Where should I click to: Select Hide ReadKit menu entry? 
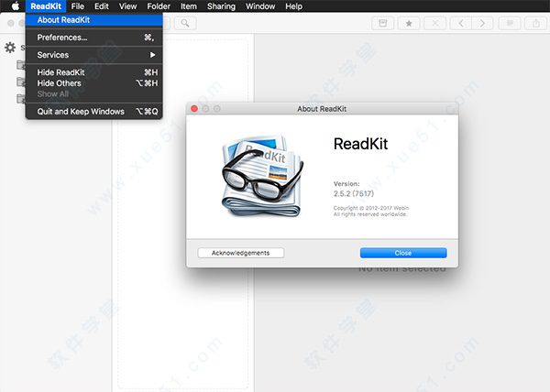point(94,72)
